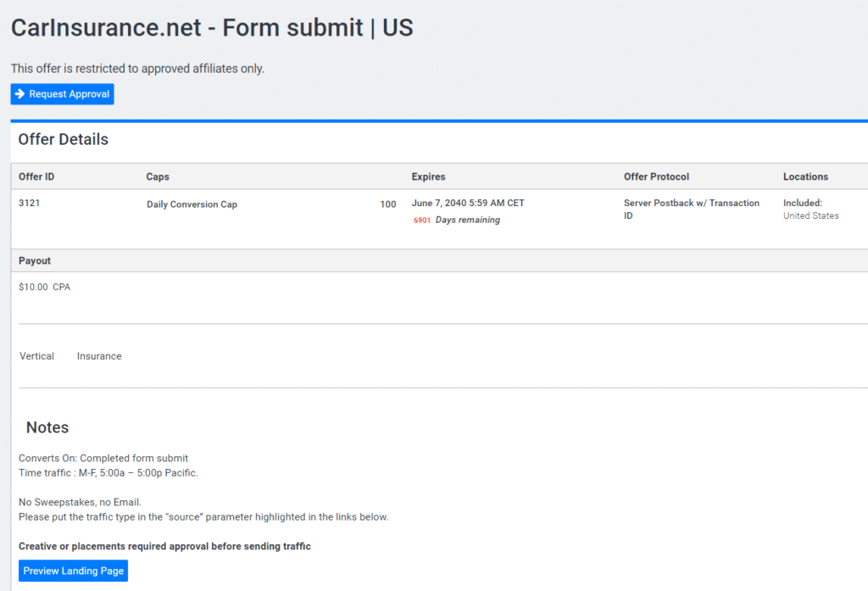Click the No Sweepstakes, no Email line
The image size is (868, 591).
tap(80, 502)
